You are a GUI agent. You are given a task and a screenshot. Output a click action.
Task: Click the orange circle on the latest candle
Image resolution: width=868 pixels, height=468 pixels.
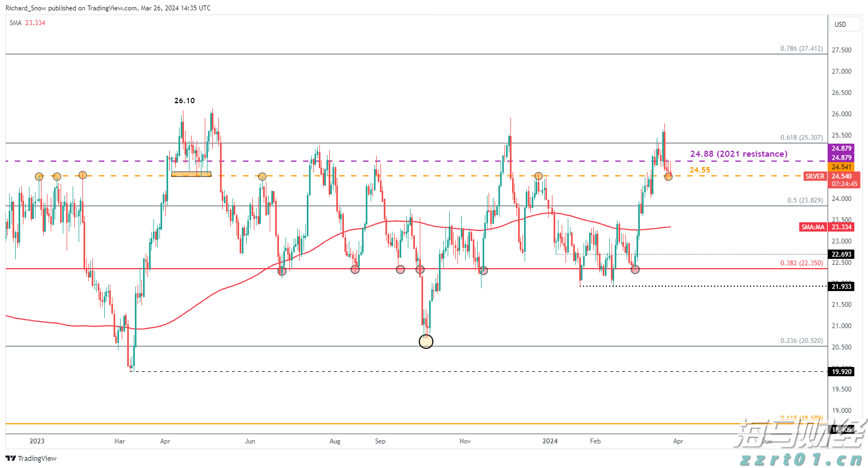coord(668,176)
